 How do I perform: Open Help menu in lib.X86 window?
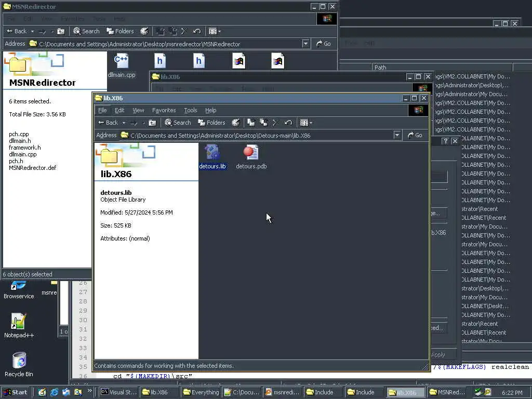coord(211,110)
